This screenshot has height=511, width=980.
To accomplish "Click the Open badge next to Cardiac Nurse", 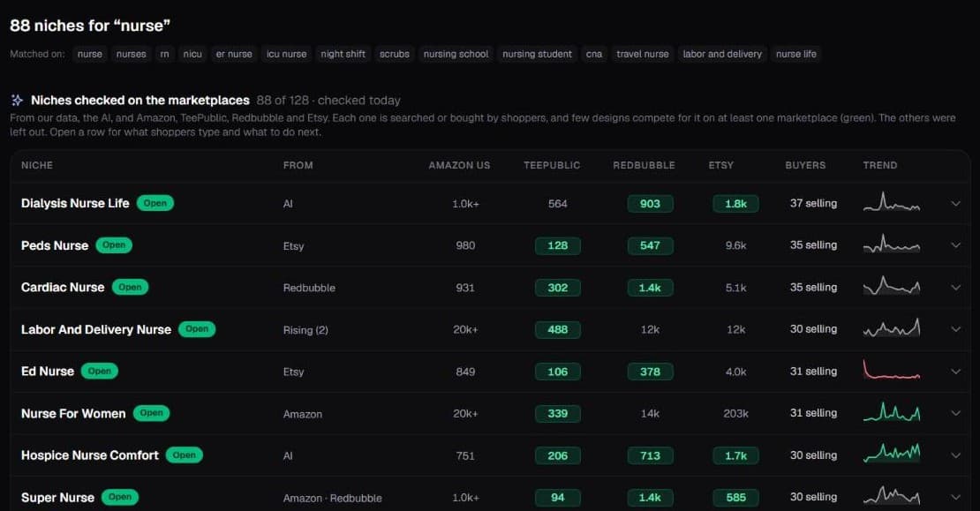I will tap(130, 288).
